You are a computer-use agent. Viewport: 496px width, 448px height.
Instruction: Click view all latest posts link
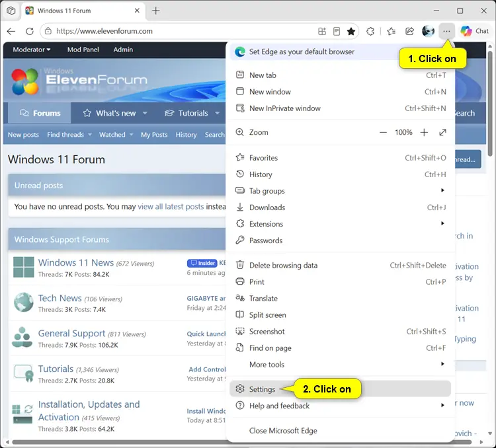coord(171,207)
